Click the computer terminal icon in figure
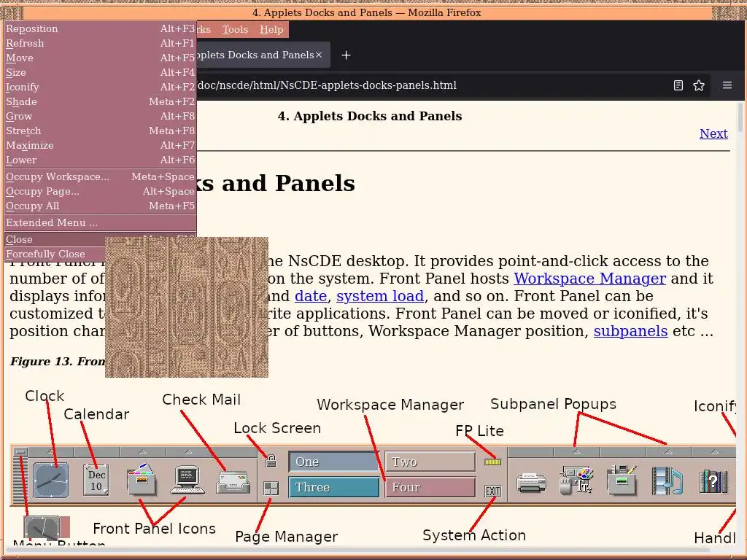Screen dimensions: 747x560 pos(187,480)
